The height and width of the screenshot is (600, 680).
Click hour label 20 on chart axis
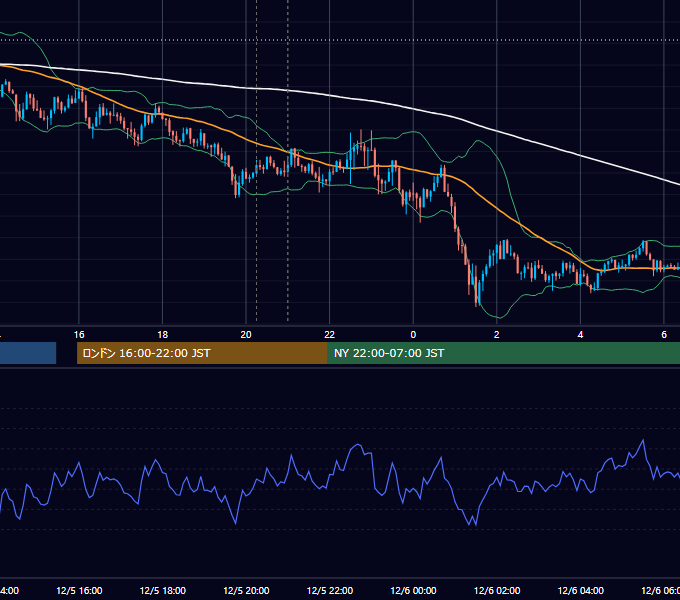pyautogui.click(x=246, y=335)
